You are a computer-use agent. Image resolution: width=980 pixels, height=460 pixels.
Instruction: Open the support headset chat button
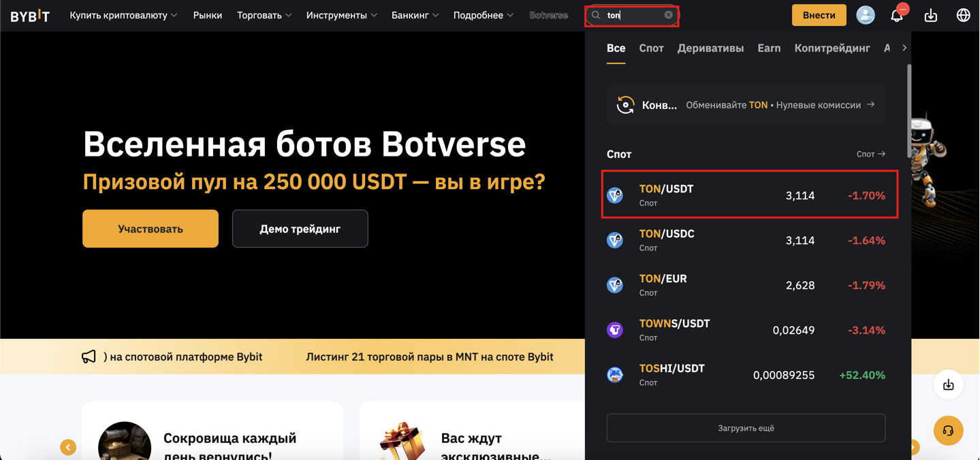coord(948,431)
